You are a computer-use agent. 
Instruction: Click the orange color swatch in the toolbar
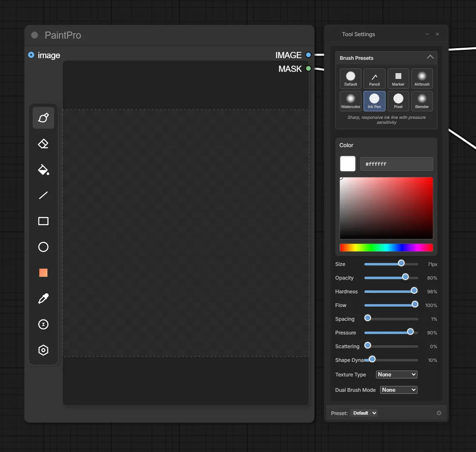click(x=43, y=273)
